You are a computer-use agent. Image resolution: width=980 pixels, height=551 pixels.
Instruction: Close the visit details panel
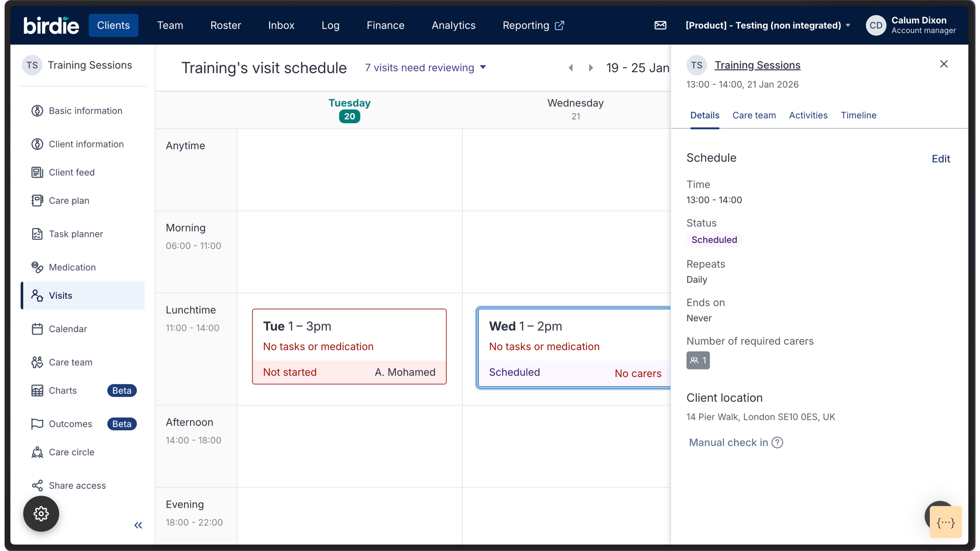[944, 64]
